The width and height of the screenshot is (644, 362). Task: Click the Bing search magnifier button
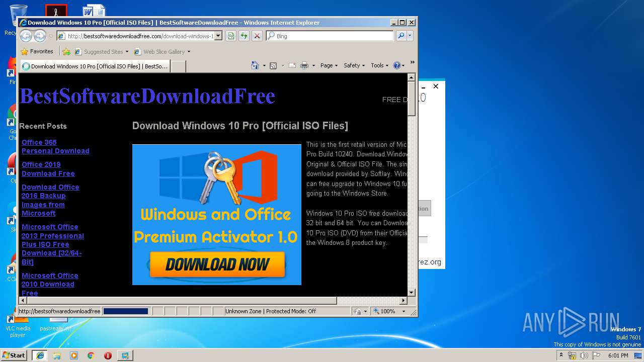point(401,36)
